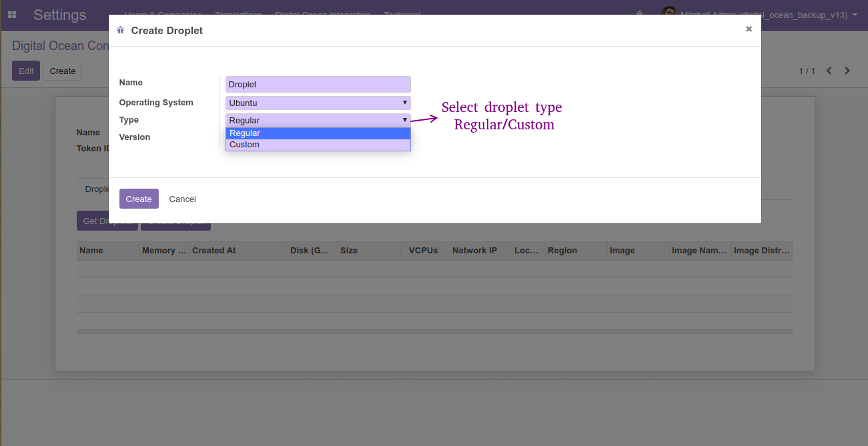
Task: Open the apps grid menu icon
Action: 12,15
